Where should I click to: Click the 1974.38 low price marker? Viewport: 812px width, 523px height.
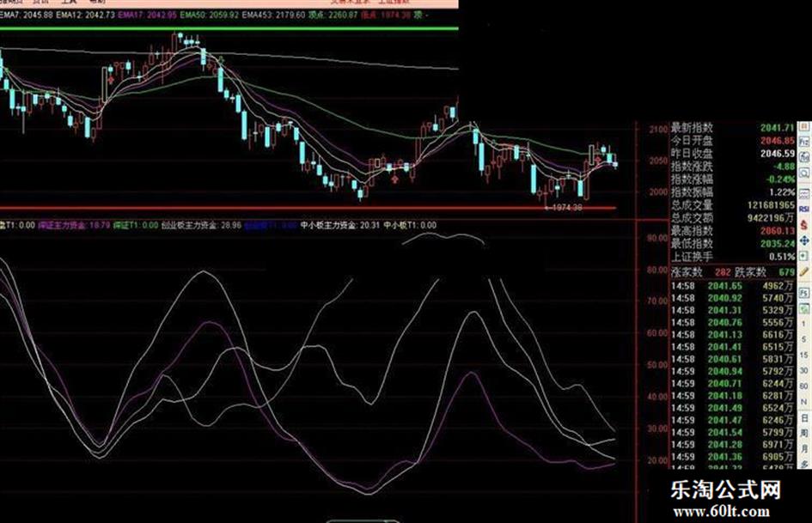click(x=565, y=208)
